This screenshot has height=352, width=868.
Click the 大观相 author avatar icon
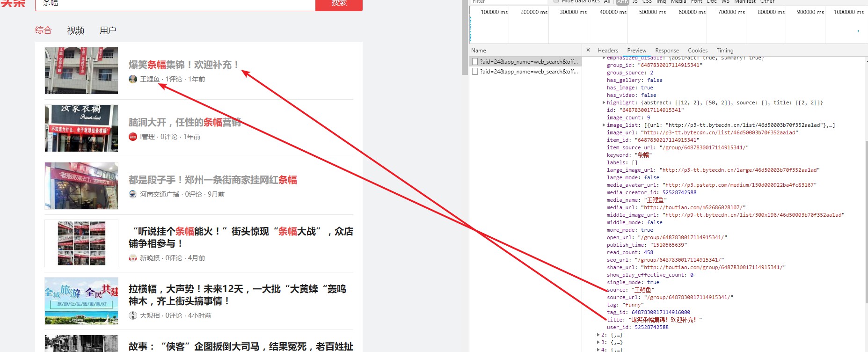(x=133, y=315)
